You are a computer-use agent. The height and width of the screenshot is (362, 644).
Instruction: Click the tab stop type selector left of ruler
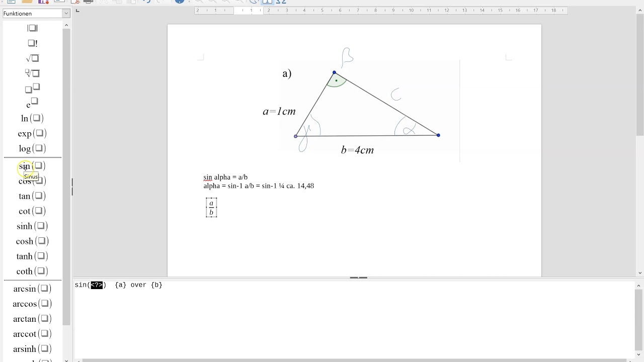pos(77,10)
